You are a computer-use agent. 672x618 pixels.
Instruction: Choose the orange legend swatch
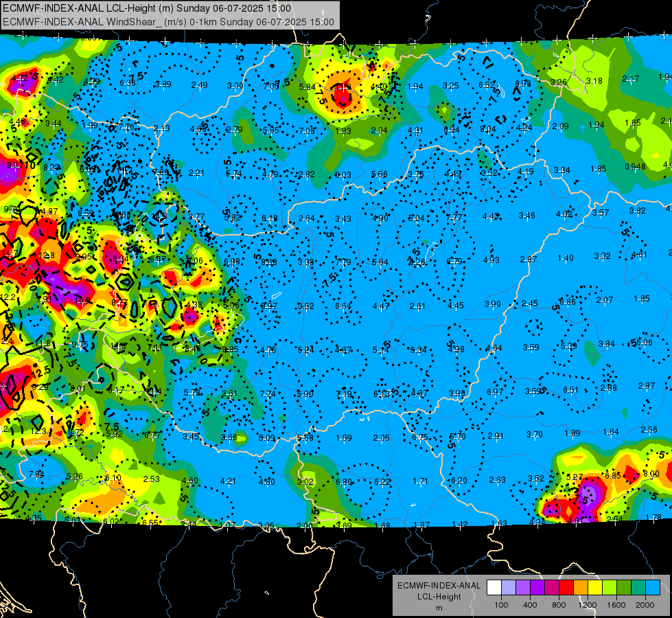point(581,588)
